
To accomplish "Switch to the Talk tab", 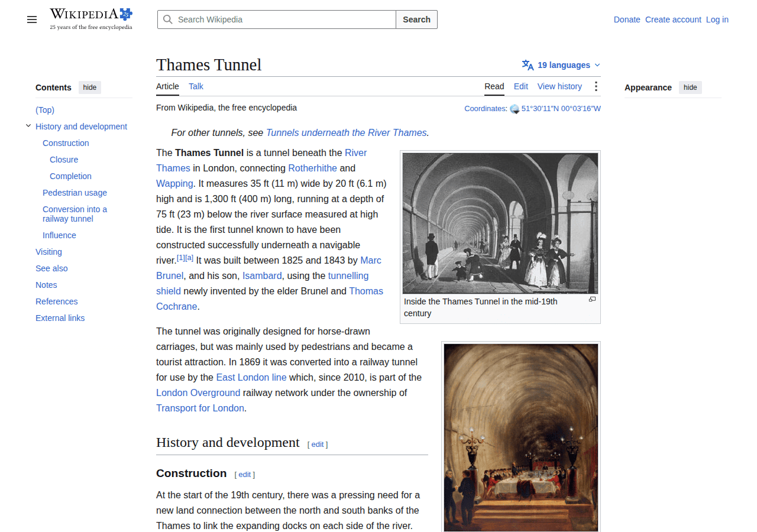I will [196, 86].
